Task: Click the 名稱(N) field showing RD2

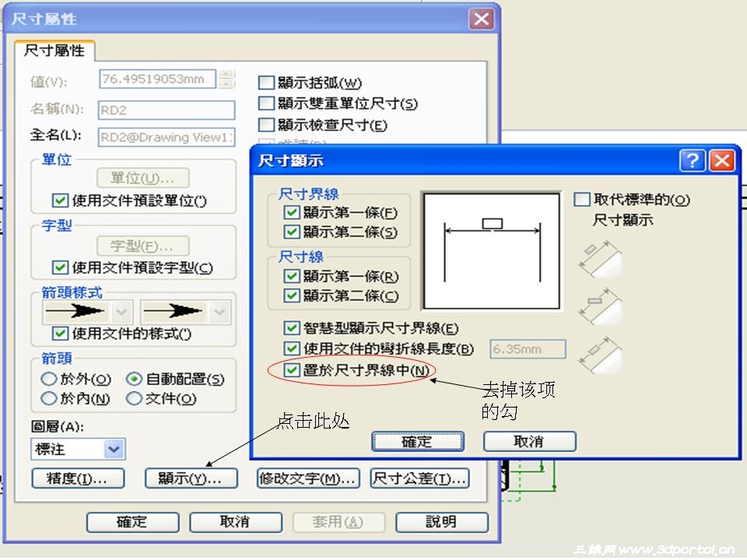Action: coord(167,110)
